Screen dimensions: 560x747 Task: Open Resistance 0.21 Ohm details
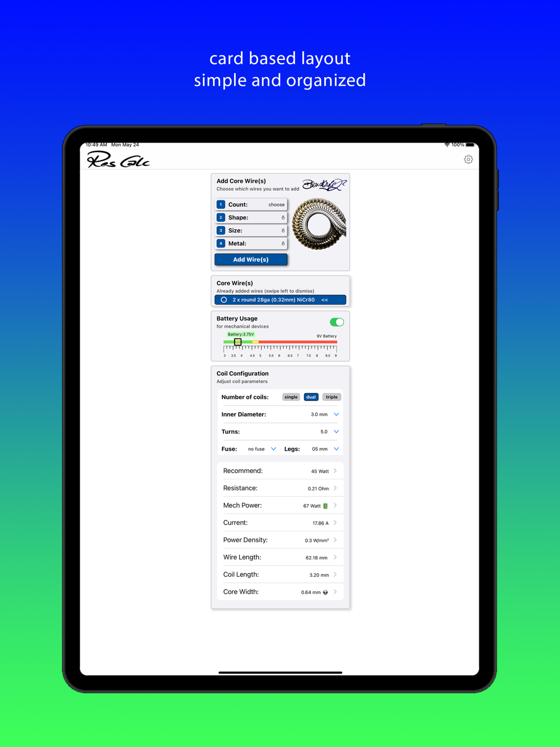click(x=280, y=488)
